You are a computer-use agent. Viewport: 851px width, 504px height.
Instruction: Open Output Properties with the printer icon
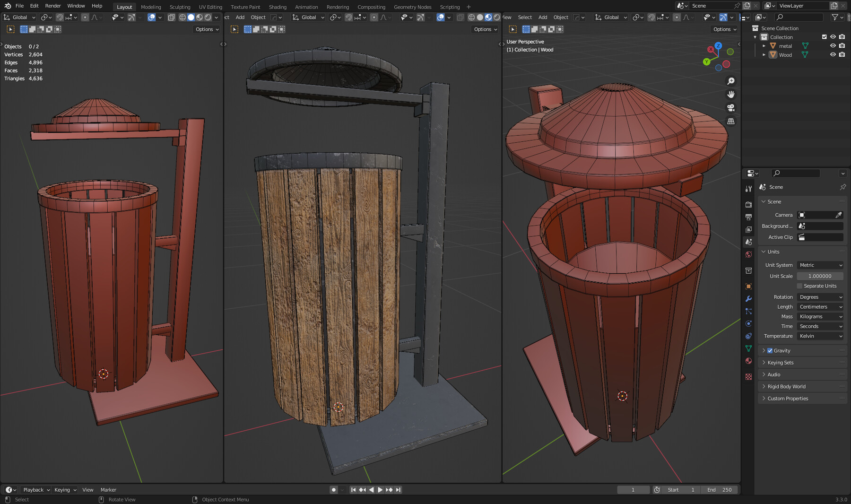pyautogui.click(x=749, y=217)
